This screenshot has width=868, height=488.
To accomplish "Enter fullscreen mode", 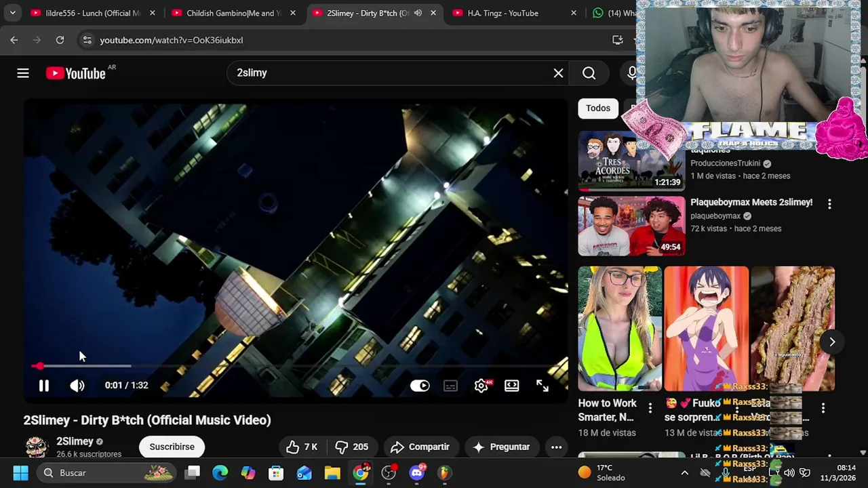I will point(542,386).
